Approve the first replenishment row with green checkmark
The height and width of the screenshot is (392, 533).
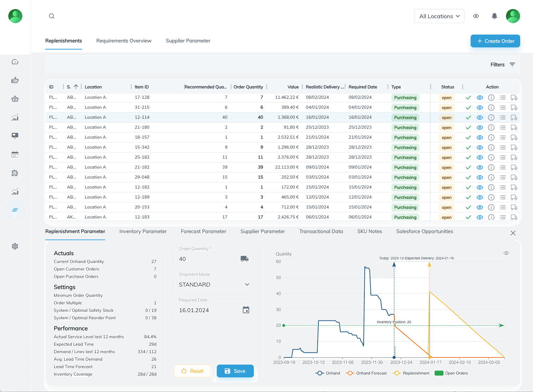click(x=468, y=97)
